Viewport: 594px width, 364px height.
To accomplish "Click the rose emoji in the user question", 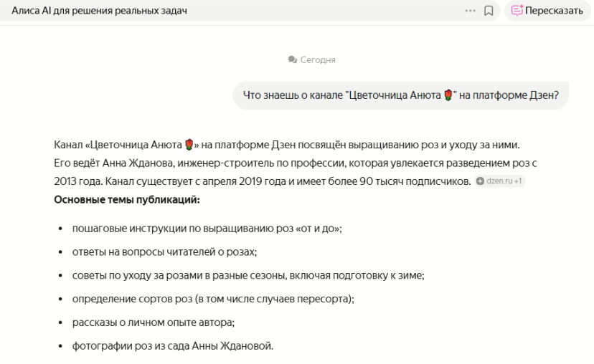I will (448, 95).
